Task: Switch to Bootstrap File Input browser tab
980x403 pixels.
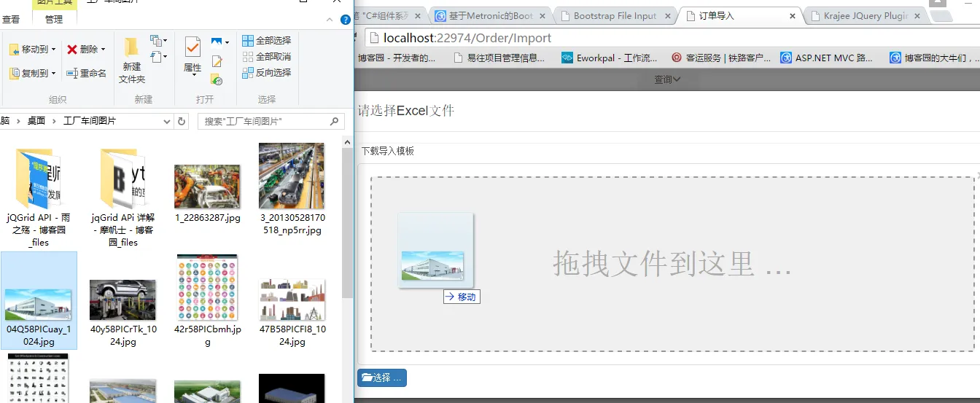Action: pyautogui.click(x=615, y=15)
